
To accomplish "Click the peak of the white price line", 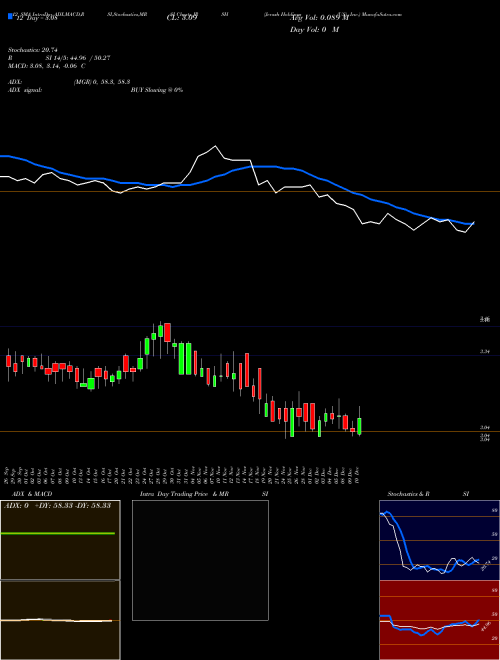I will click(215, 146).
